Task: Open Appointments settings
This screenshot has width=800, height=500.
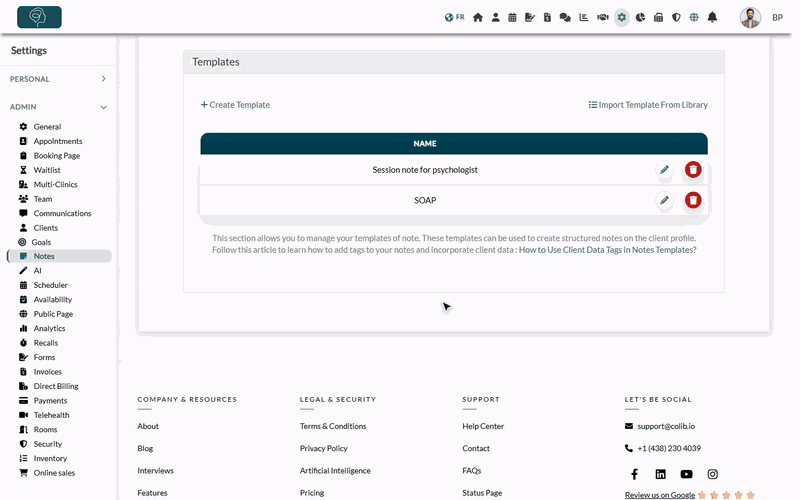Action: point(58,141)
